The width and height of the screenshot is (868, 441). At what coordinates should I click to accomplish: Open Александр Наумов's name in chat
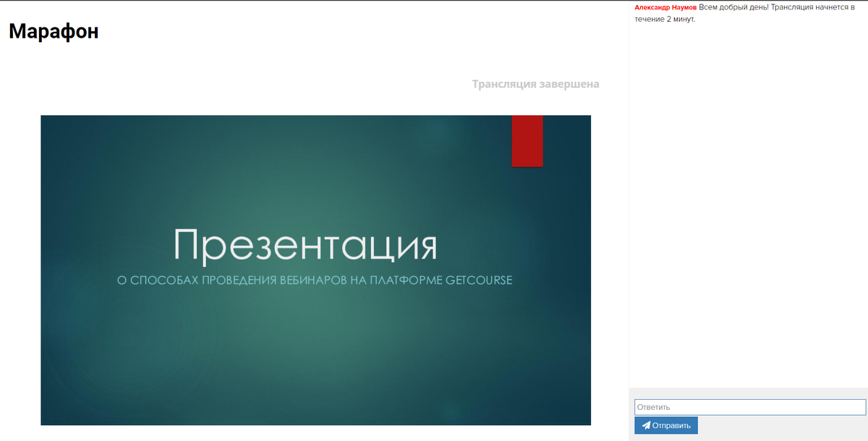click(665, 7)
